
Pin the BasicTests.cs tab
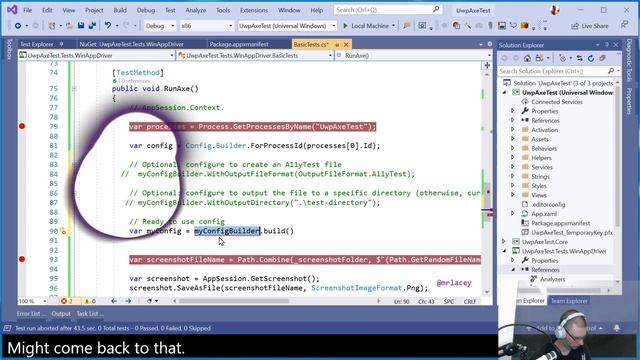pos(337,44)
